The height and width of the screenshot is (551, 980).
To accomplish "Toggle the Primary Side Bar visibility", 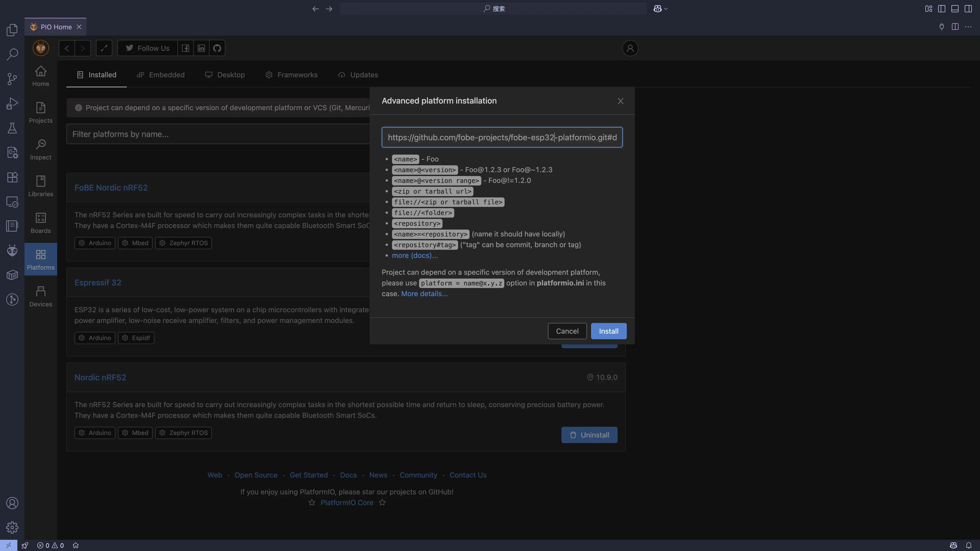I will (942, 8).
